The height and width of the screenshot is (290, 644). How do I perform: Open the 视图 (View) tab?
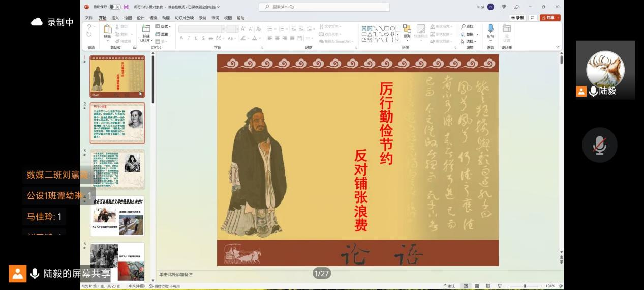point(228,18)
